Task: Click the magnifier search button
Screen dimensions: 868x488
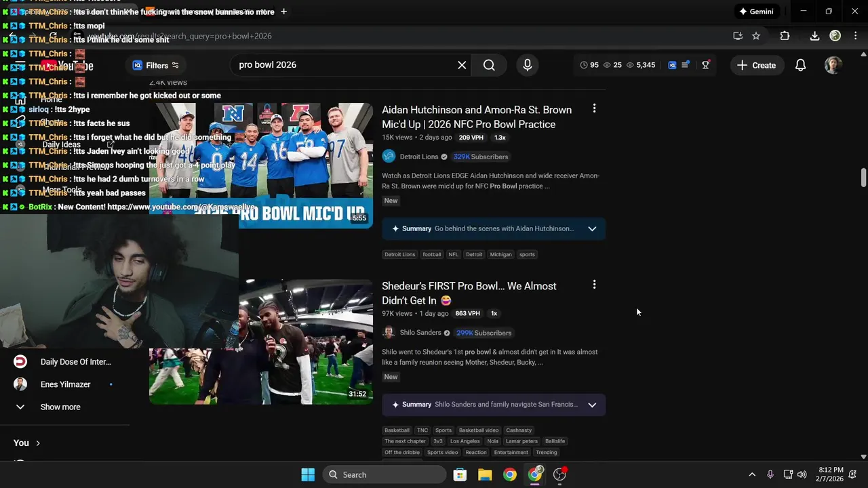Action: coord(489,65)
